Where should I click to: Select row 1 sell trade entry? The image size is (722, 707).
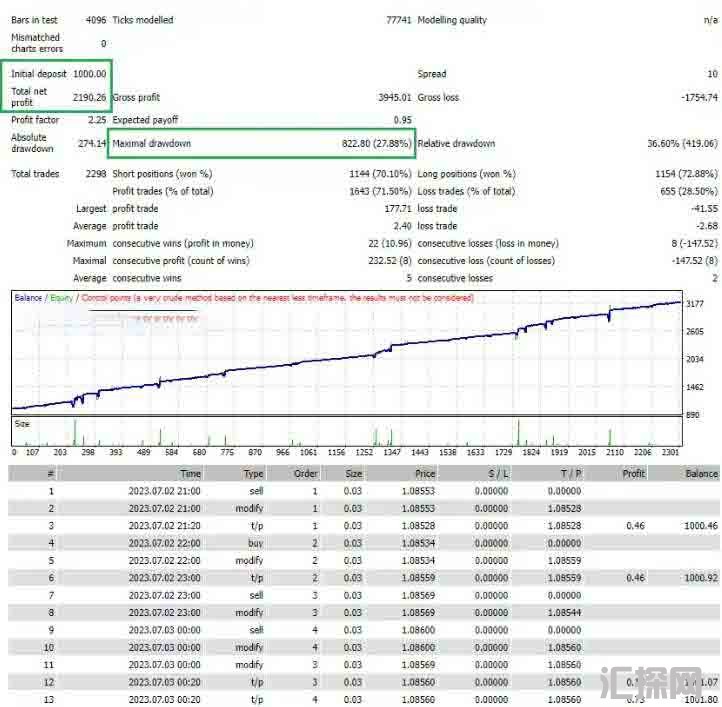click(x=254, y=492)
